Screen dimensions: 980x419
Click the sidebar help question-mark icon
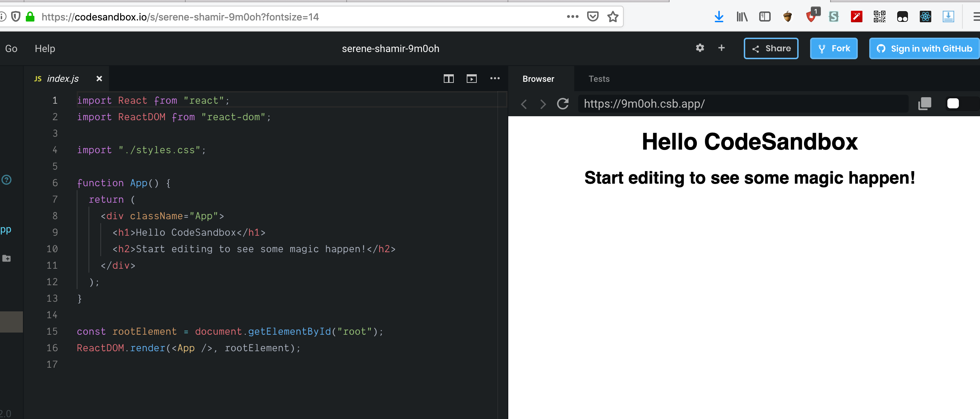point(6,180)
